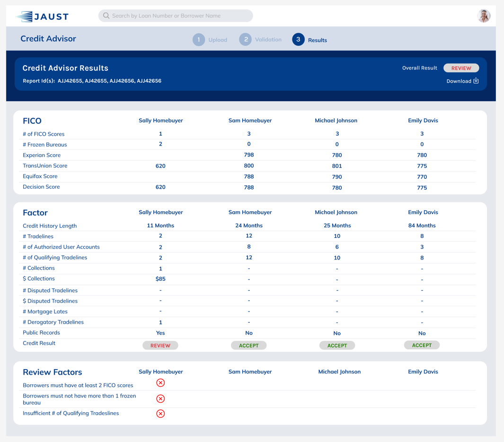Select step 3 Results
The width and height of the screenshot is (504, 442).
pos(298,40)
